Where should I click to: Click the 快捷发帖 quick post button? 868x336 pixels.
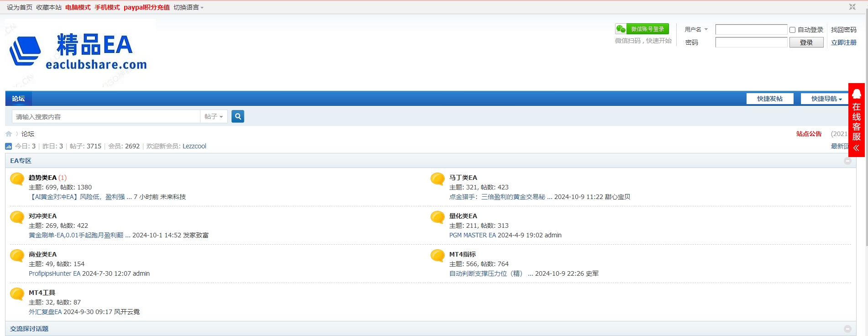tap(770, 99)
